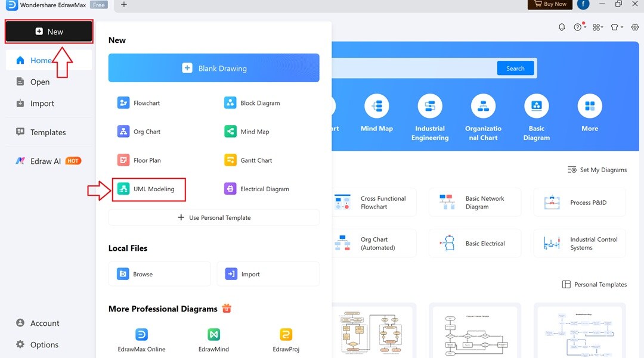Open Edraw AI
This screenshot has width=644, height=358.
point(48,161)
